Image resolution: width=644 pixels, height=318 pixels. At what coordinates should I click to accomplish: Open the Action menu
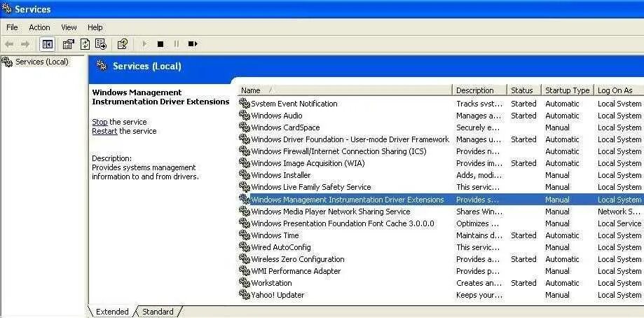(x=39, y=27)
